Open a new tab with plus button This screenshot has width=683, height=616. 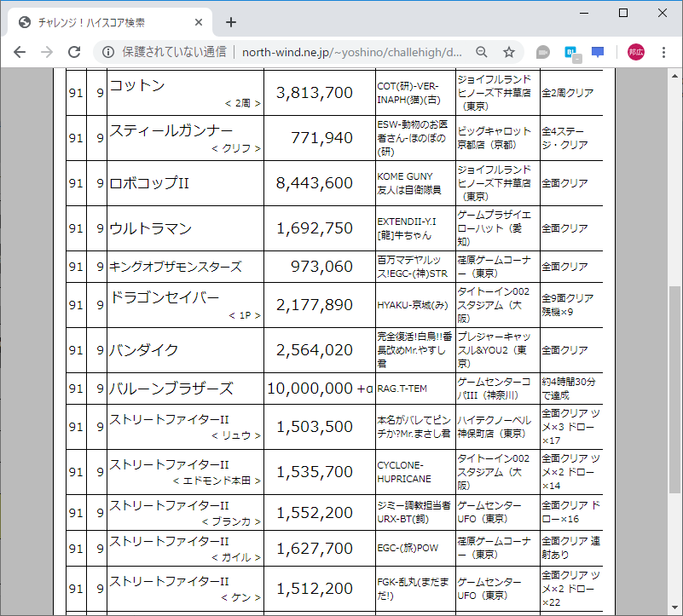click(231, 22)
